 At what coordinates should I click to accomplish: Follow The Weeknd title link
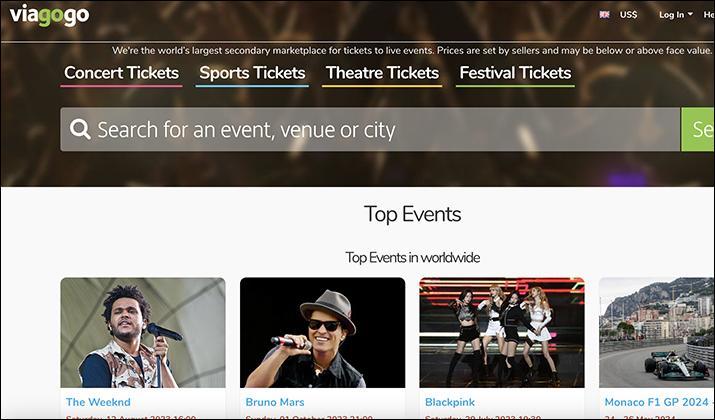point(98,402)
